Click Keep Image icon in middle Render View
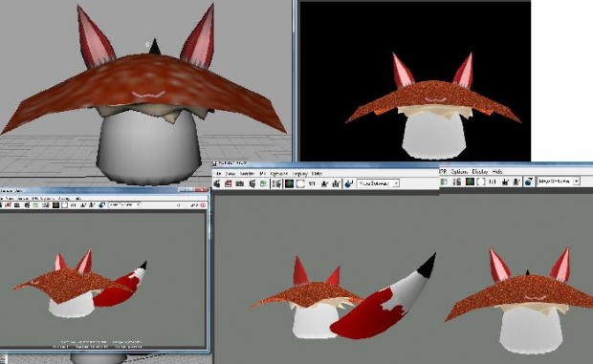The image size is (593, 364). click(x=324, y=183)
